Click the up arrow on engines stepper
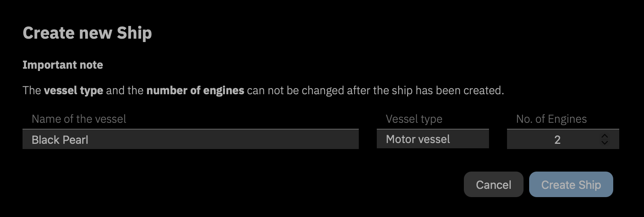Image resolution: width=644 pixels, height=217 pixels. click(604, 136)
